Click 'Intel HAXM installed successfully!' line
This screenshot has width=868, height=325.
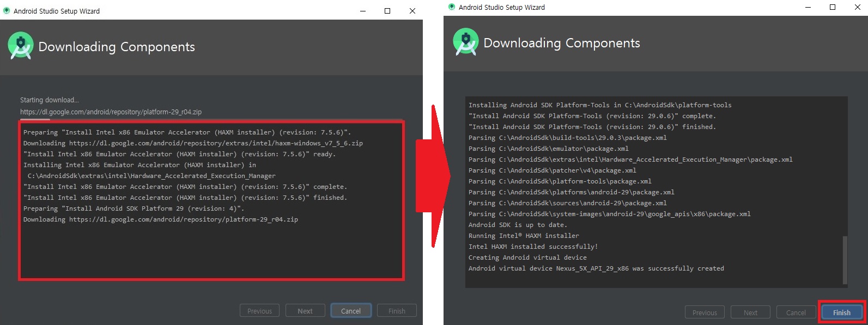click(x=533, y=247)
